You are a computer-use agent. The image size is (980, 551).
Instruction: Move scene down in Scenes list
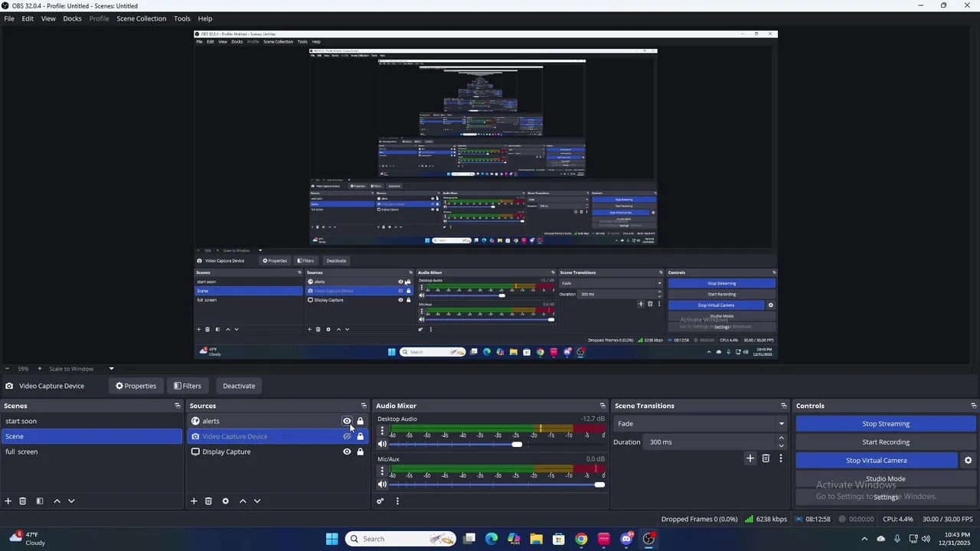(71, 501)
